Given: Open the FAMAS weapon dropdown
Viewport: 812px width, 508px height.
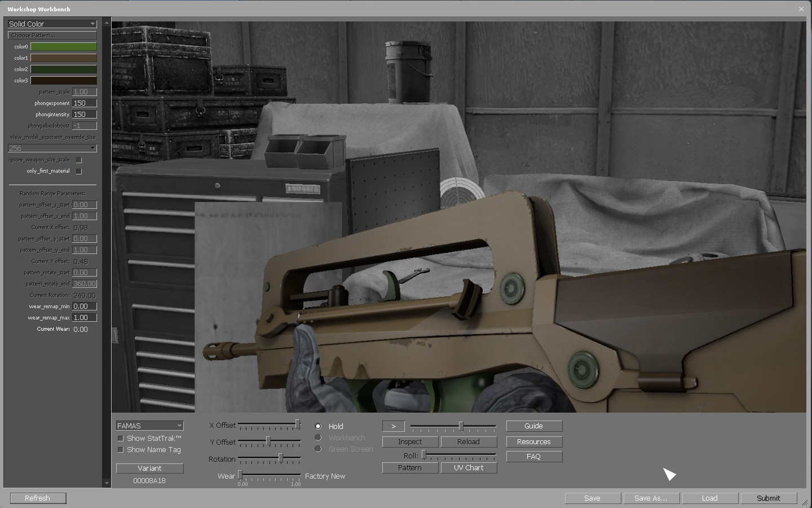Looking at the screenshot, I should 149,426.
